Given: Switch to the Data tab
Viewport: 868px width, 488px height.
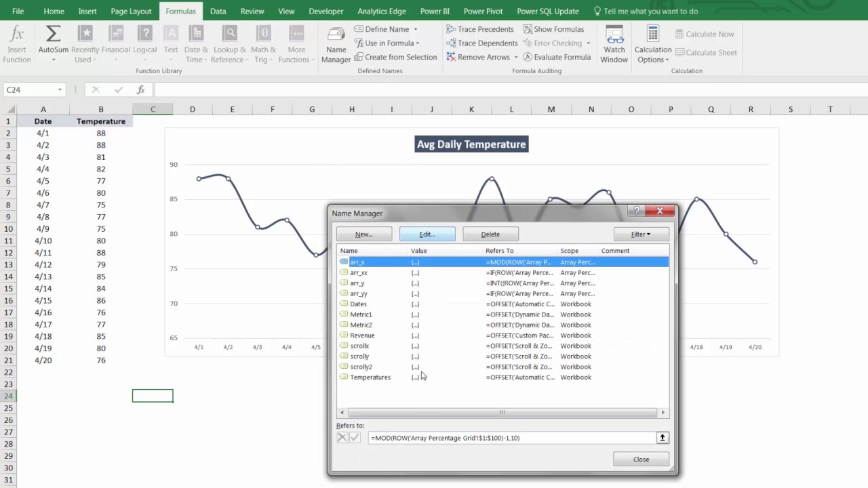Looking at the screenshot, I should click(x=218, y=12).
